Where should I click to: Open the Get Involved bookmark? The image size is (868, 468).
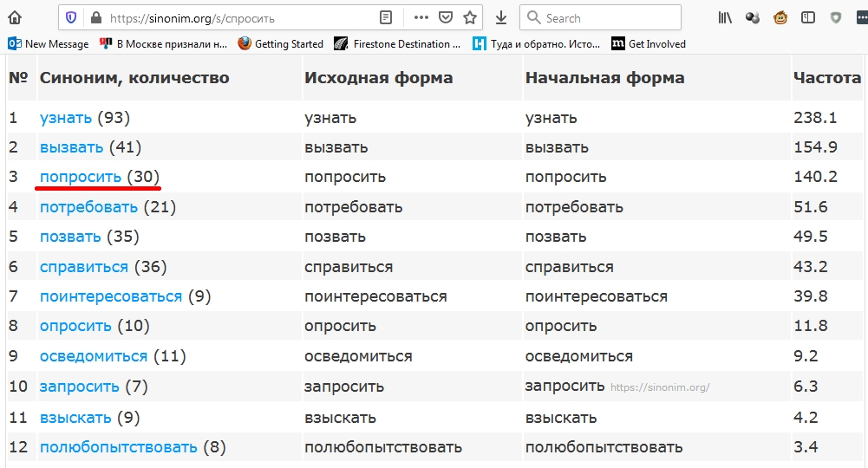649,43
